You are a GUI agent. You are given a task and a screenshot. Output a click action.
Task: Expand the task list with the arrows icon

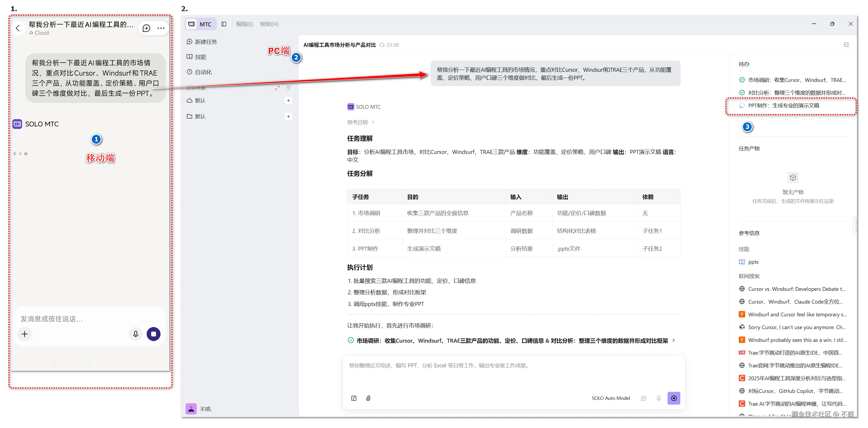point(277,88)
